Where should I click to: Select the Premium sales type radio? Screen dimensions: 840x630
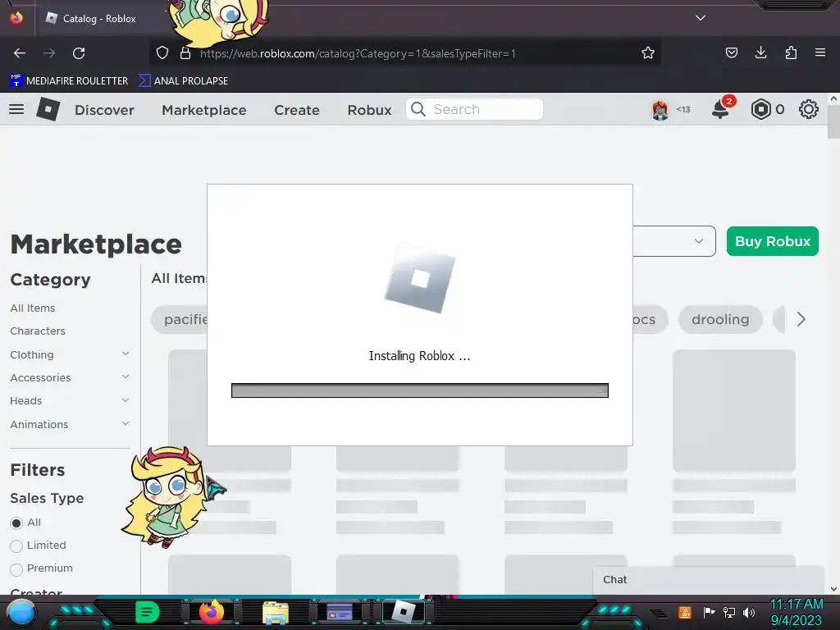coord(16,569)
